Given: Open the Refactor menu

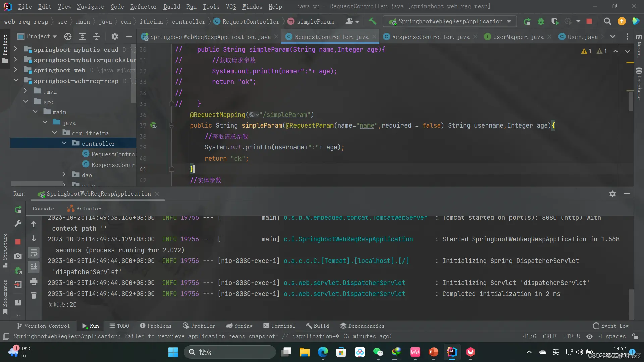Looking at the screenshot, I should point(143,6).
